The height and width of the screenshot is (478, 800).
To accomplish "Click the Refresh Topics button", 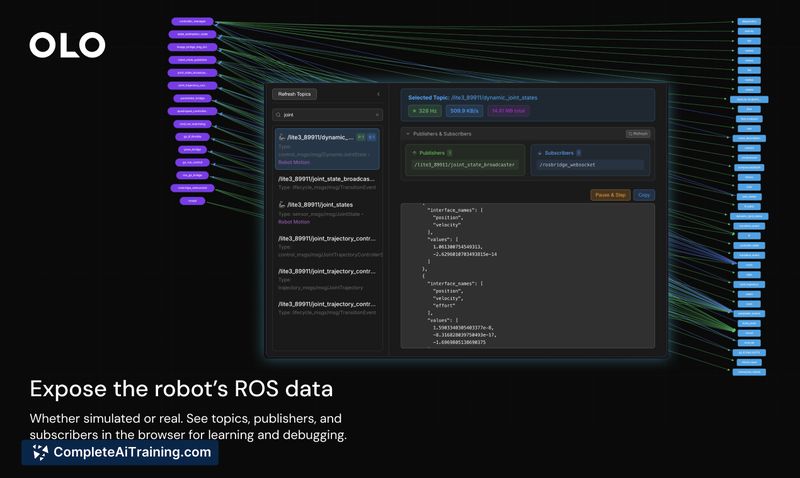I will [294, 94].
